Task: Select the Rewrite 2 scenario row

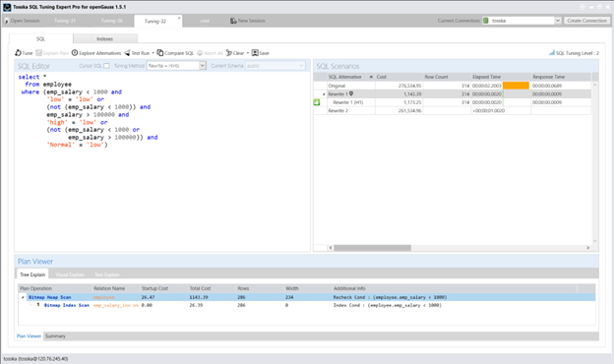Action: 452,111
